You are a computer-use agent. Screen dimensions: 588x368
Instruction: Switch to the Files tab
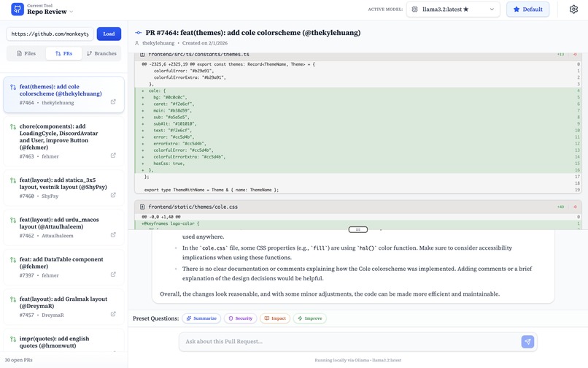click(26, 53)
